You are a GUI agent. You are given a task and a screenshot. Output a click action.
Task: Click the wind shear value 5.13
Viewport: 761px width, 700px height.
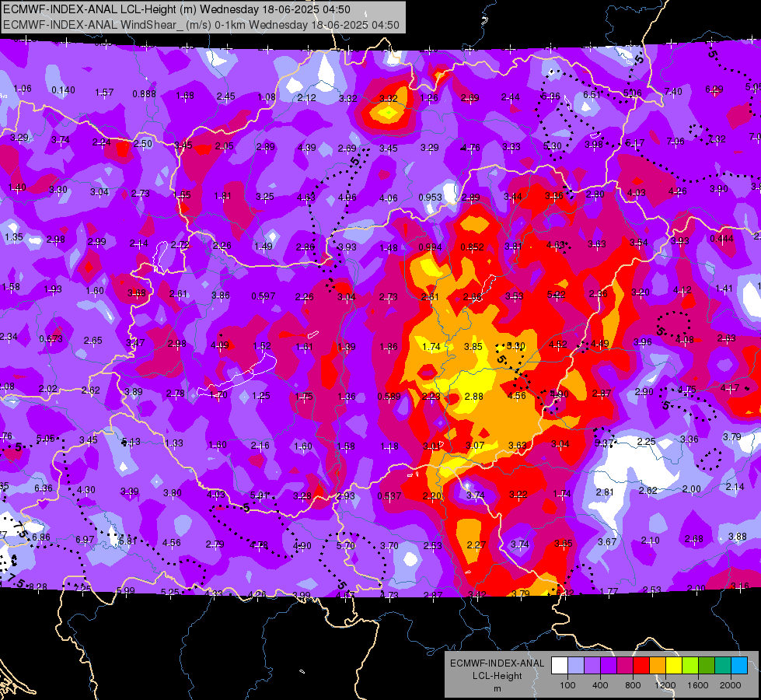131,442
